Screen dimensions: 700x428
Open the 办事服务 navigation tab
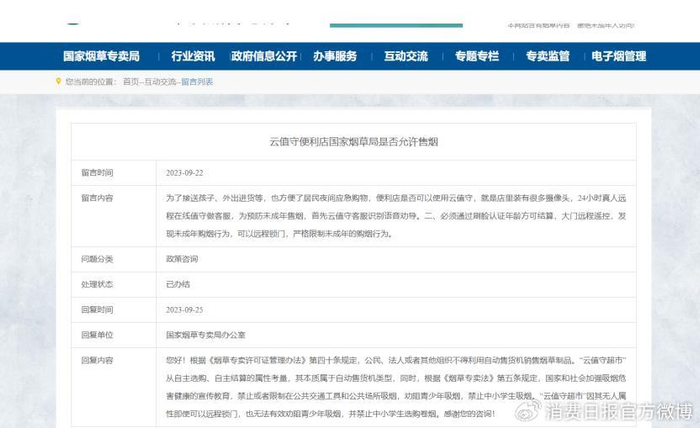pyautogui.click(x=335, y=56)
